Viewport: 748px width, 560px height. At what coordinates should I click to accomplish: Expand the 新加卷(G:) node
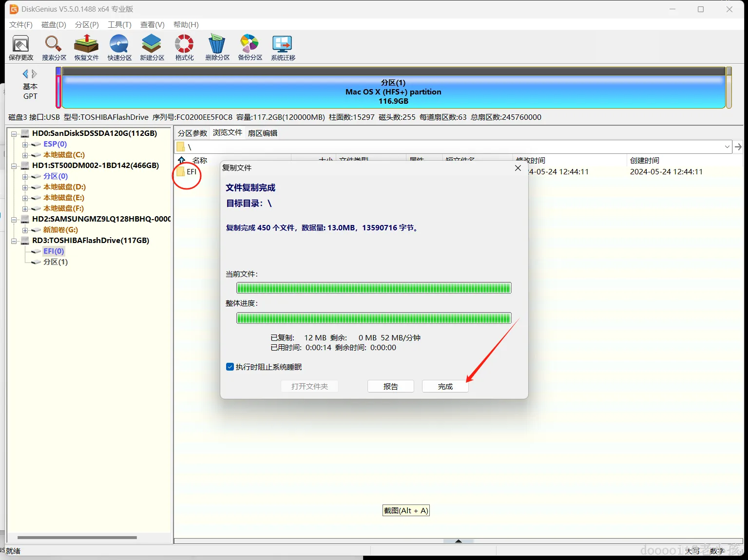25,230
